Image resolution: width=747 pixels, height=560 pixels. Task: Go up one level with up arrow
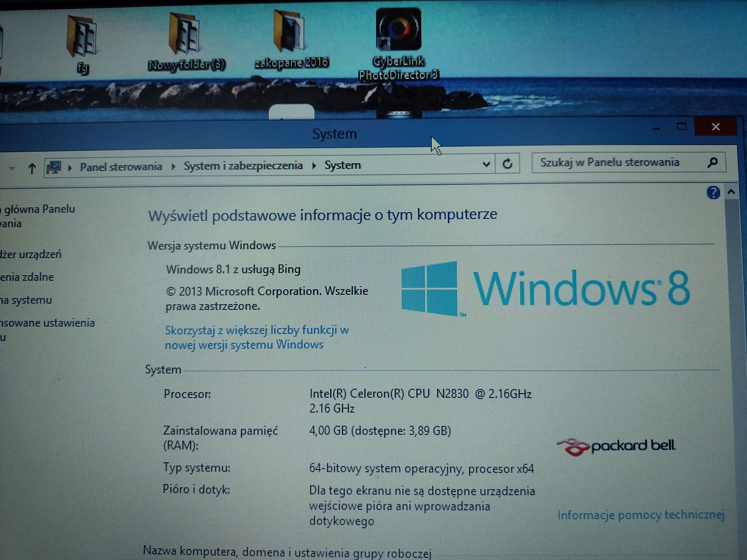point(32,168)
